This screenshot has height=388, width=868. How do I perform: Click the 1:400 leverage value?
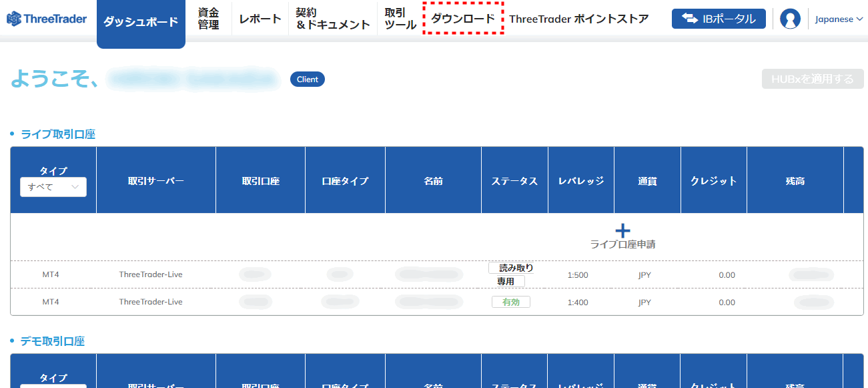(x=578, y=302)
